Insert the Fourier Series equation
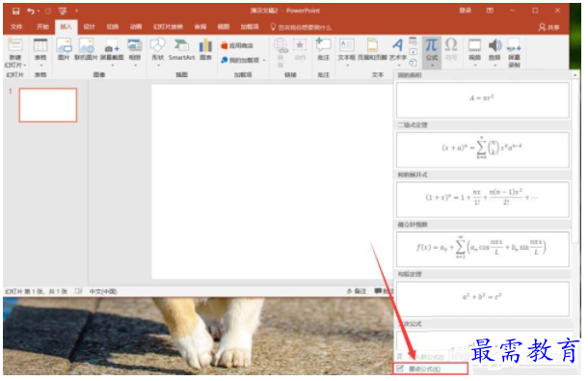The width and height of the screenshot is (588, 381). point(483,249)
